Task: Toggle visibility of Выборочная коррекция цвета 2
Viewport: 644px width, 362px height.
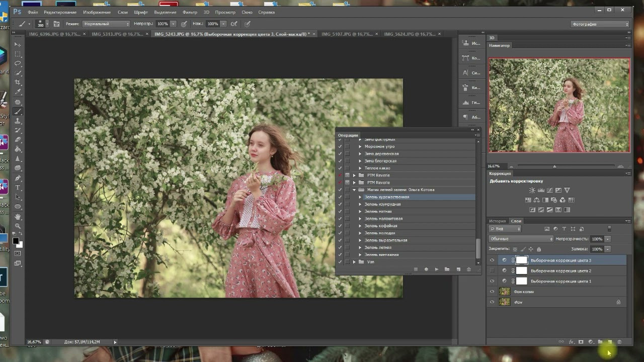Action: coord(492,270)
